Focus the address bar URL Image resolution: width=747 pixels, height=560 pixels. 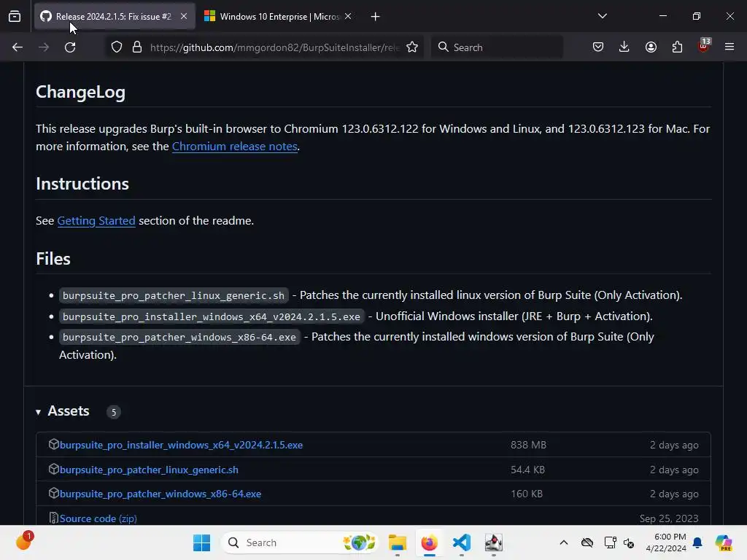click(275, 47)
